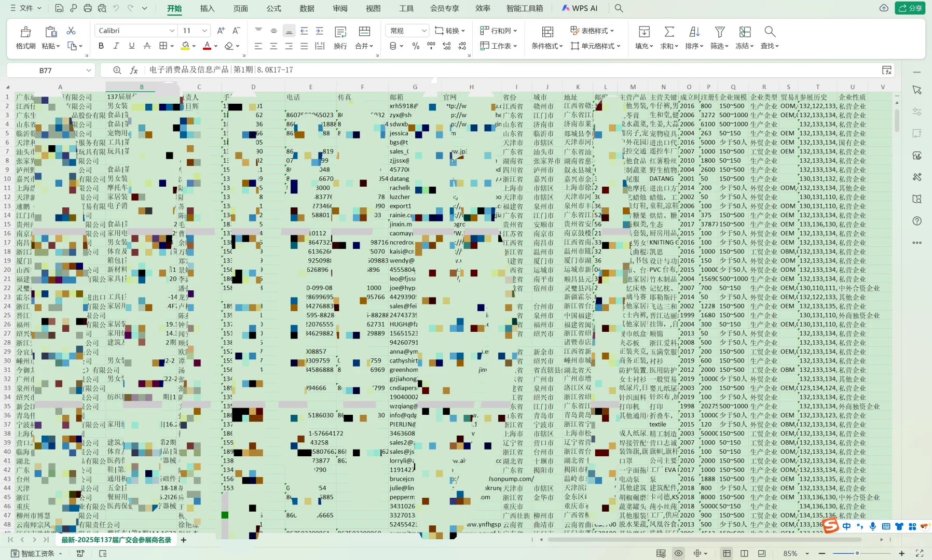Click the cloud upload icon
Image resolution: width=932 pixels, height=560 pixels.
pyautogui.click(x=884, y=8)
